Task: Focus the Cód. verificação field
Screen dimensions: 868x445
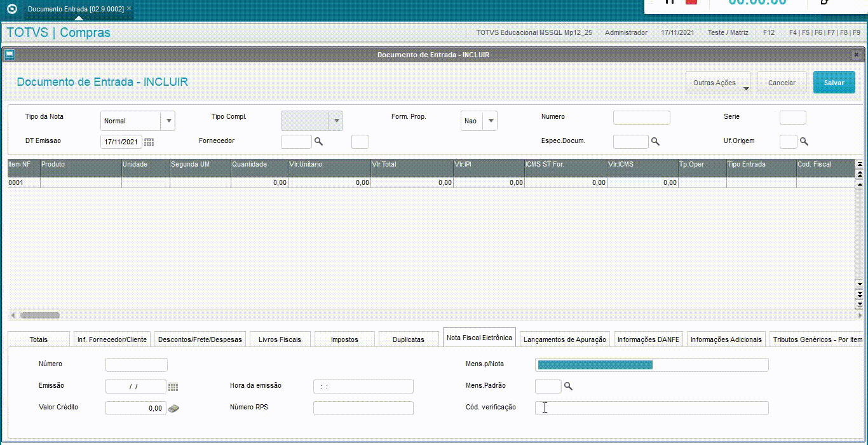Action: coord(652,408)
